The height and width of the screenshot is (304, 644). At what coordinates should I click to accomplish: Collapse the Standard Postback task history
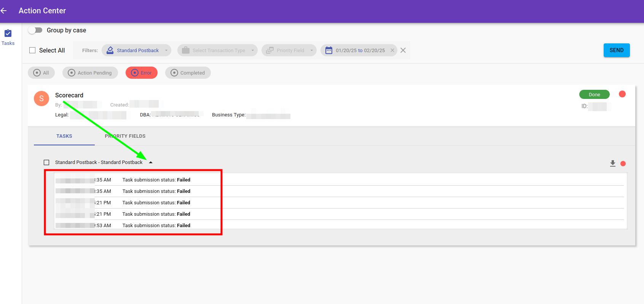click(151, 162)
